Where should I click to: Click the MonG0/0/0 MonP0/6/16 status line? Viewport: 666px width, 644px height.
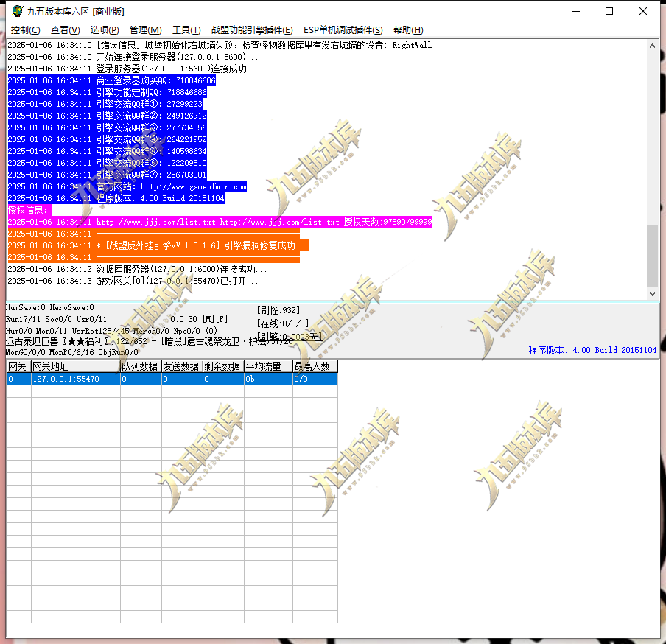coord(71,353)
